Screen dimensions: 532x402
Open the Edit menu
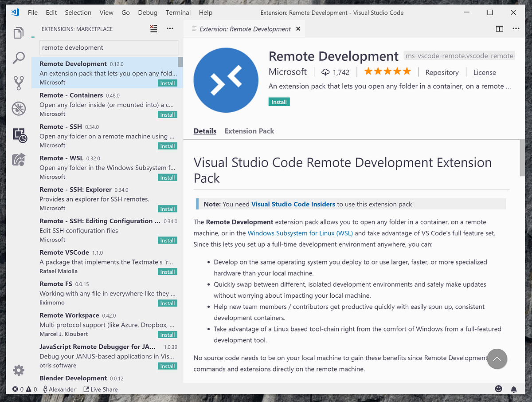(x=51, y=12)
